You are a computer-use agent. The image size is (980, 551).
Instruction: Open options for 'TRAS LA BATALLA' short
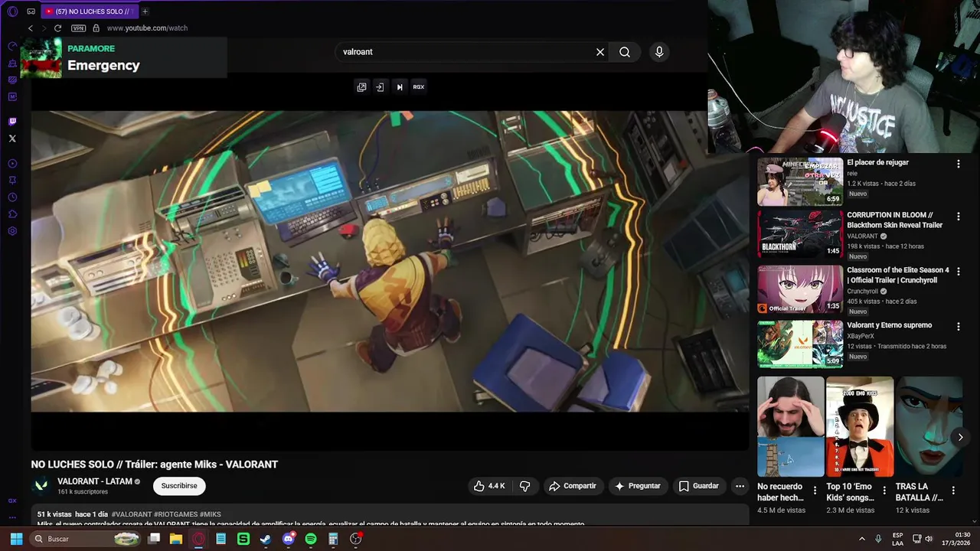[x=953, y=491]
